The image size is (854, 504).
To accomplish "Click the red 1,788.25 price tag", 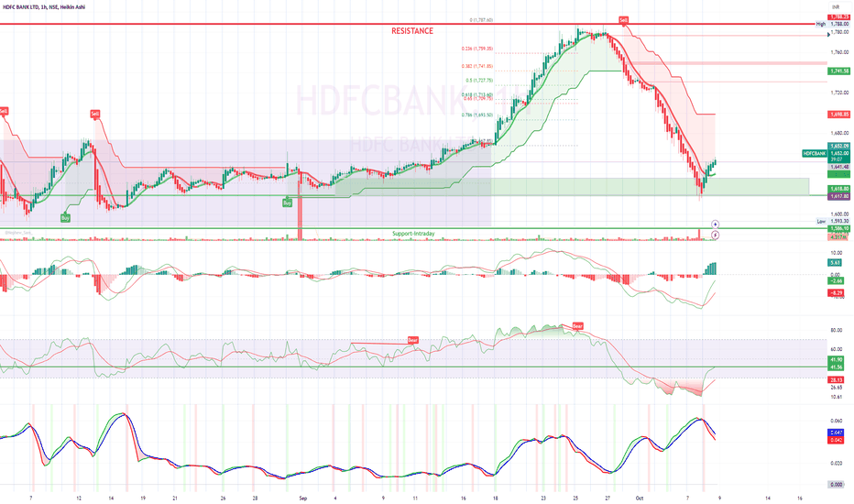I will coord(838,17).
